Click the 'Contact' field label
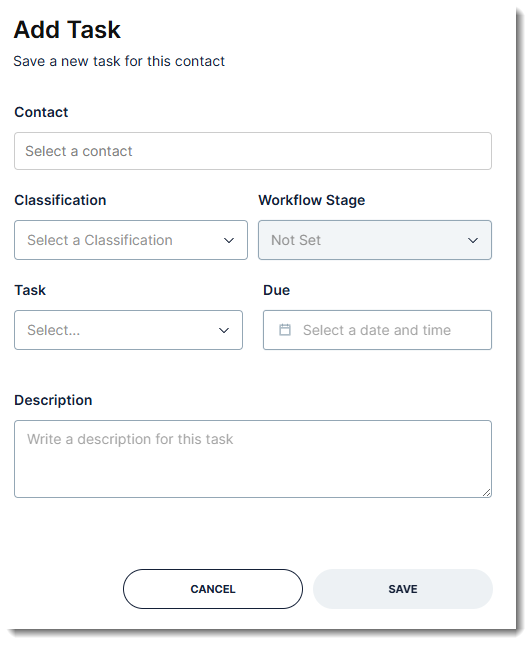 41,112
